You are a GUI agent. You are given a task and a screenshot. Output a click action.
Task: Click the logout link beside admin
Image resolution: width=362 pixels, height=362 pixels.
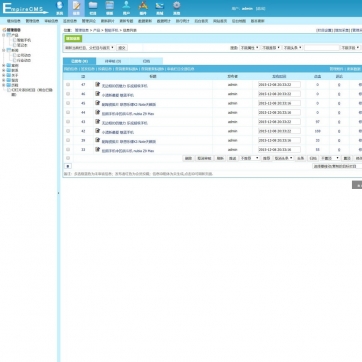260,9
